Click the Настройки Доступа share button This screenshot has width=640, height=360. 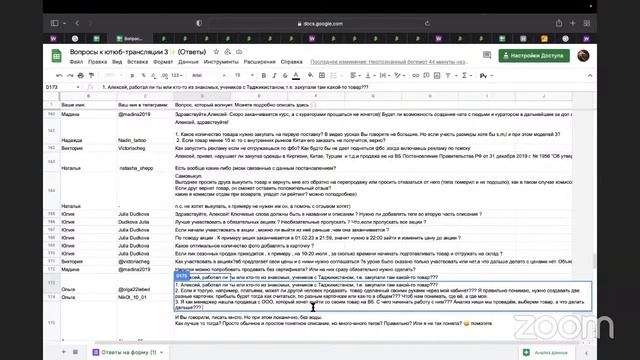pyautogui.click(x=534, y=56)
